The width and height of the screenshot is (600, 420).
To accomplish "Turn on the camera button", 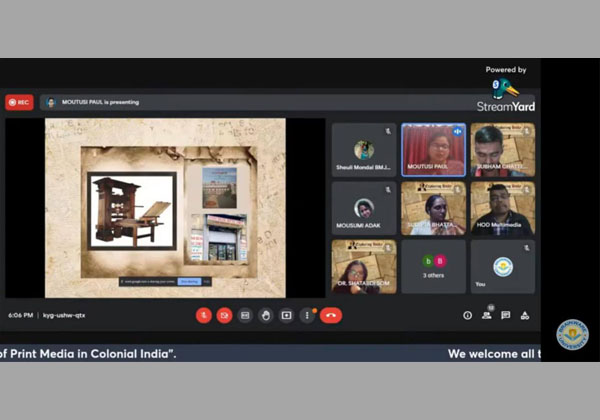I will pos(224,315).
